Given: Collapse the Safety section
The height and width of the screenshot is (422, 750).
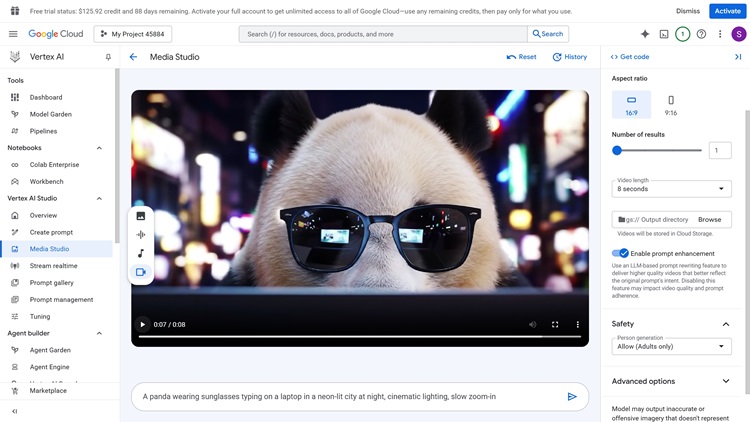Looking at the screenshot, I should (726, 324).
